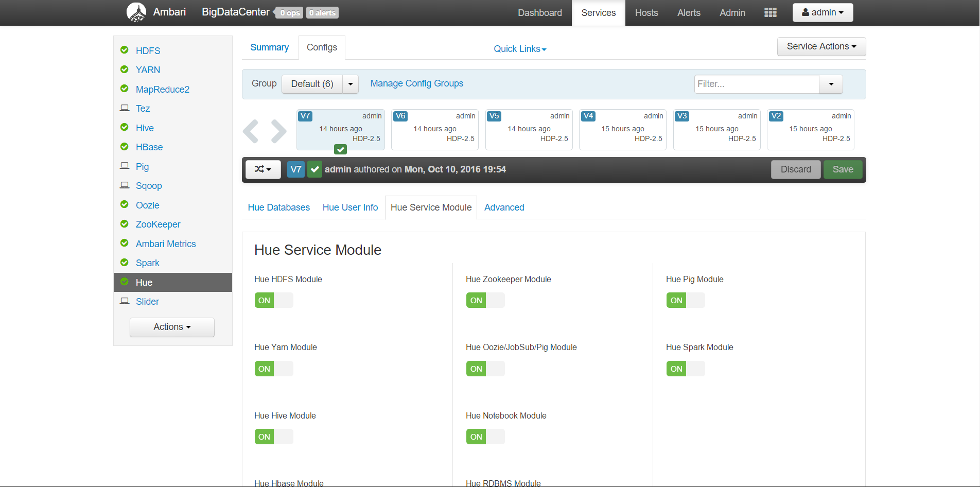Click the Slider client laptop icon
Screen dimensions: 980x487
(x=125, y=301)
